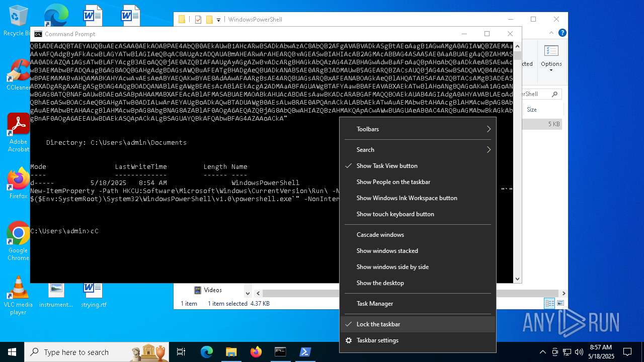Click the Command Prompt title bar icon

(x=38, y=34)
